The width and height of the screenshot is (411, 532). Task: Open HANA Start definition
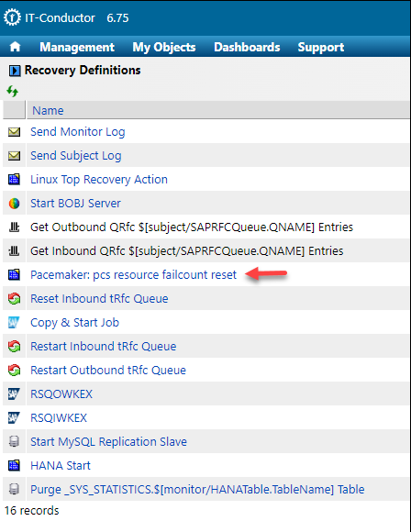tap(61, 466)
